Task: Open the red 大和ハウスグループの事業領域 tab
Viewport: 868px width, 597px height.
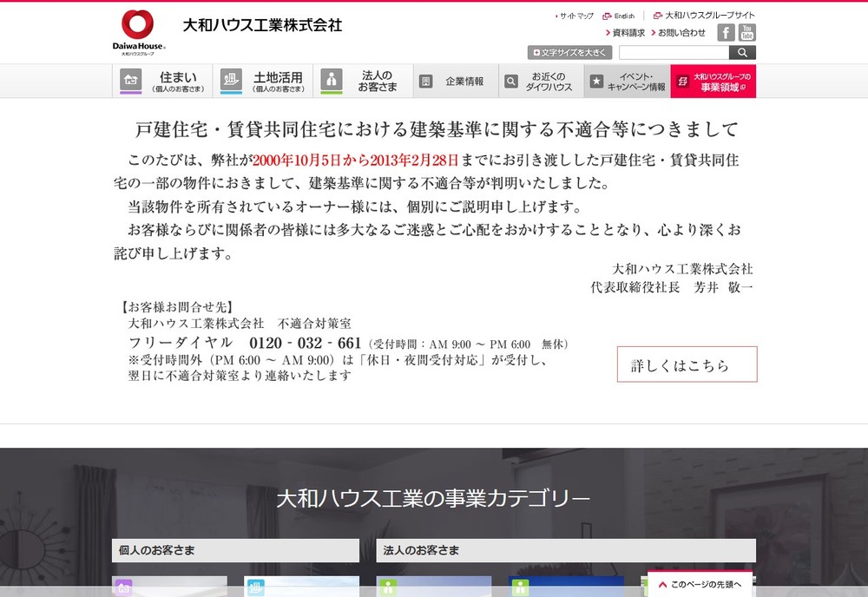Action: pyautogui.click(x=719, y=80)
